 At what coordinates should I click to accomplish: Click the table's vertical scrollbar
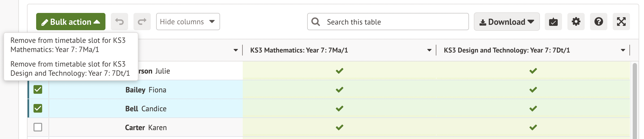coord(635,100)
